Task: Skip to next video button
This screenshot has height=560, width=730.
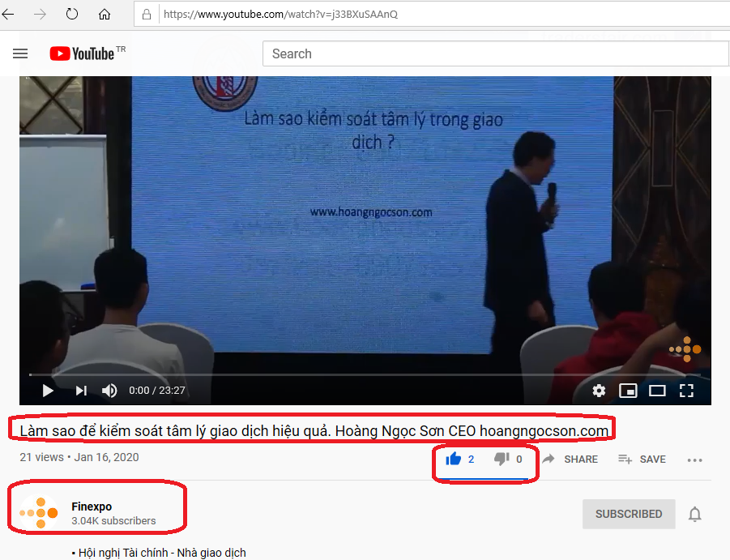Action: pos(81,390)
